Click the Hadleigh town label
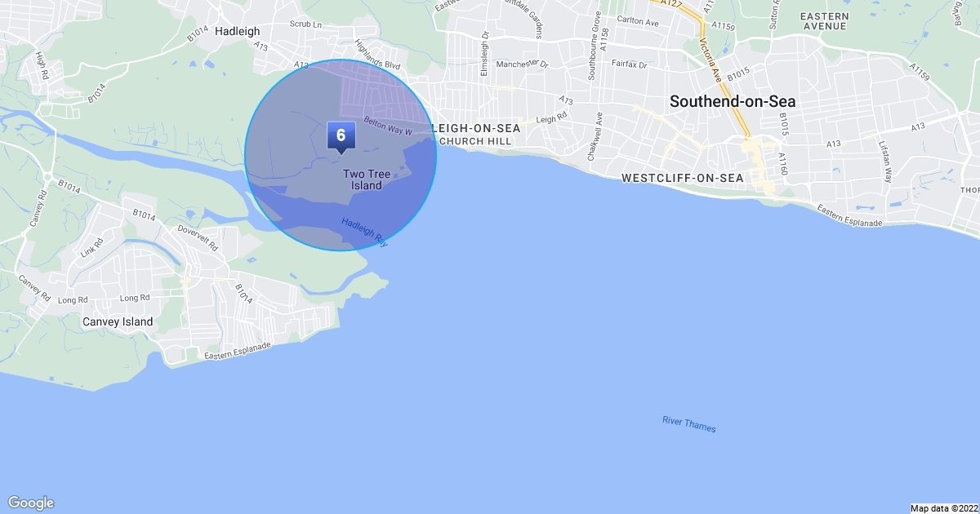The height and width of the screenshot is (514, 980). pos(237,31)
